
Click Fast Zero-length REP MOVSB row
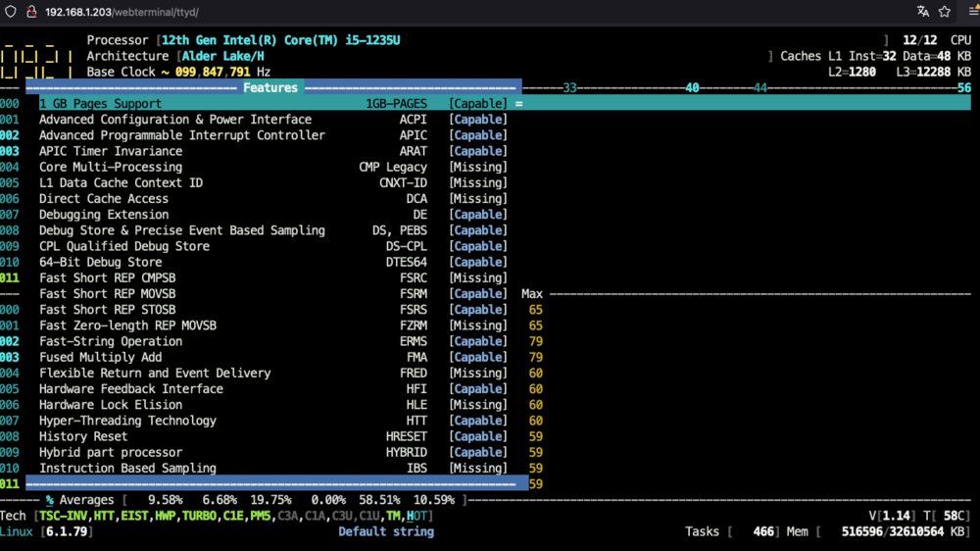pos(273,326)
